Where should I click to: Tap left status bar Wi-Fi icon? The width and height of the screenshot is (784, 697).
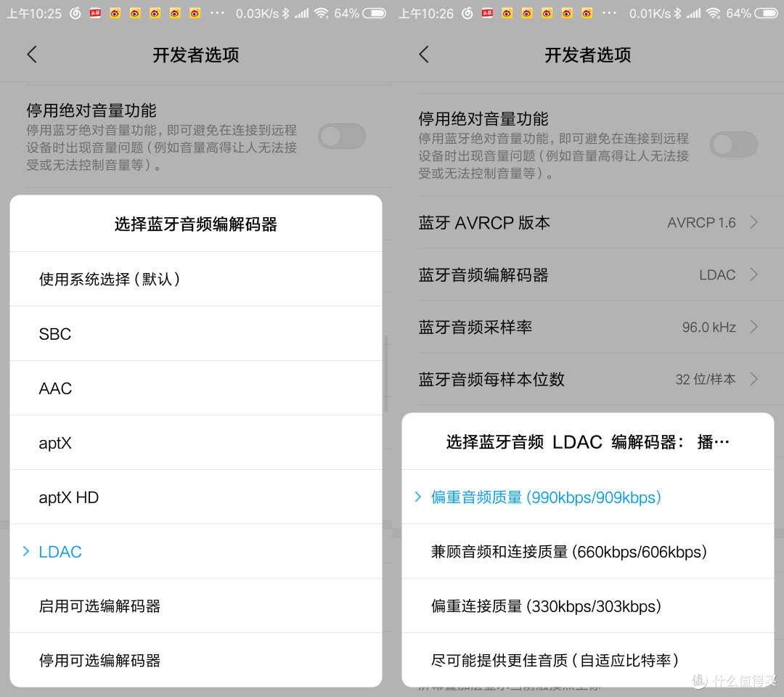(x=321, y=13)
